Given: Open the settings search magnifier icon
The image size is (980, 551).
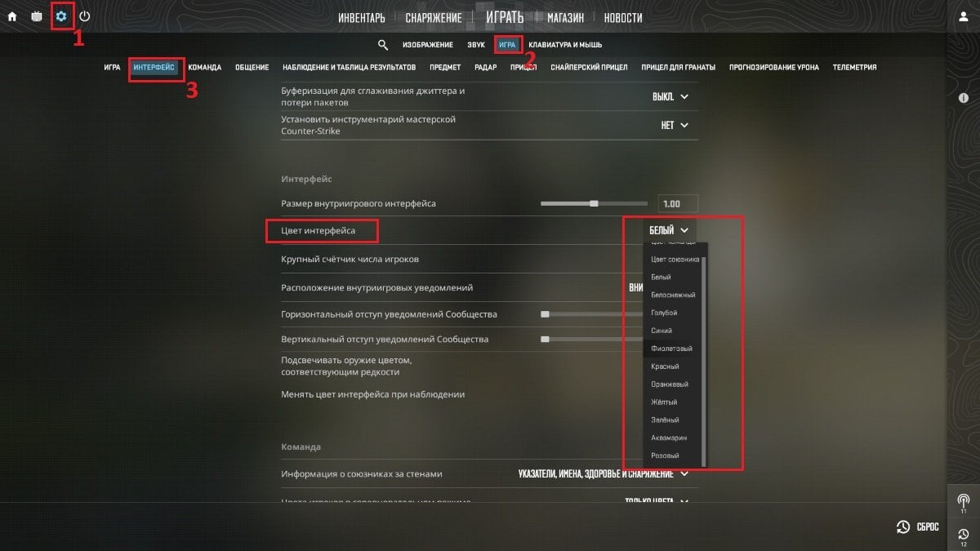Looking at the screenshot, I should click(x=383, y=45).
